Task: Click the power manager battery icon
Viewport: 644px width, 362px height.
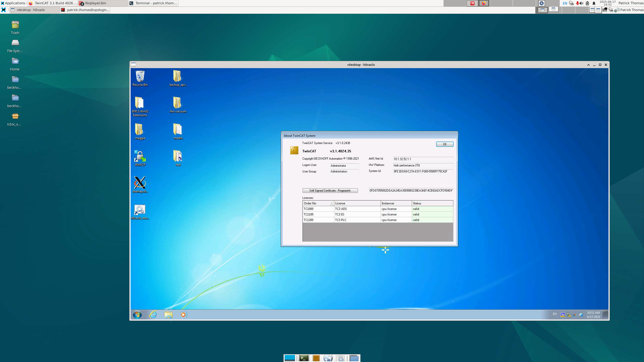Action: [x=587, y=3]
